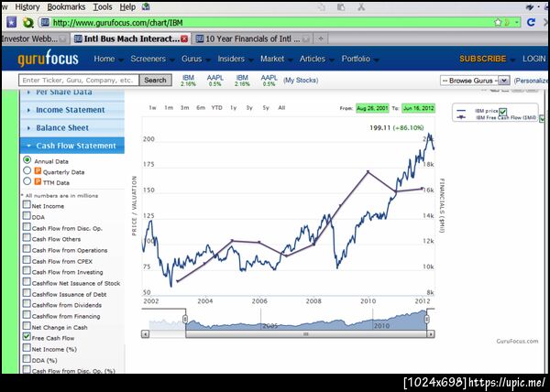Set chart range to 1y
Screen dimensions: 550x392
233,108
